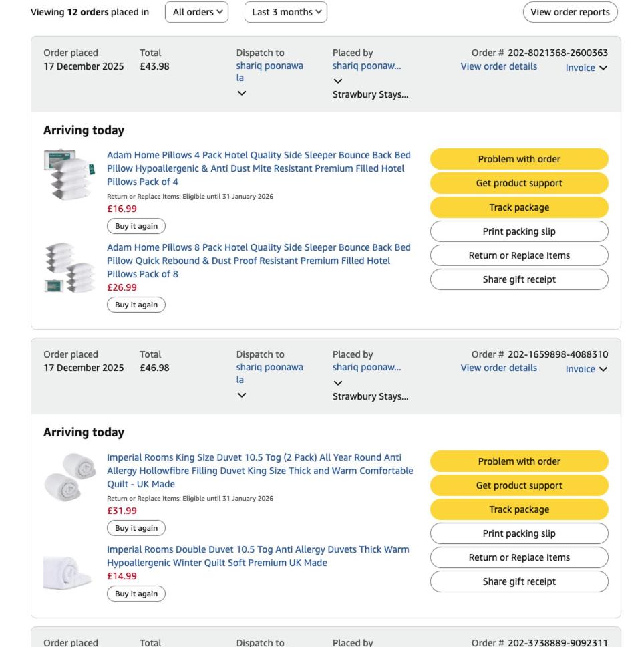Track package for the pillows order
644x647 pixels.
point(519,207)
